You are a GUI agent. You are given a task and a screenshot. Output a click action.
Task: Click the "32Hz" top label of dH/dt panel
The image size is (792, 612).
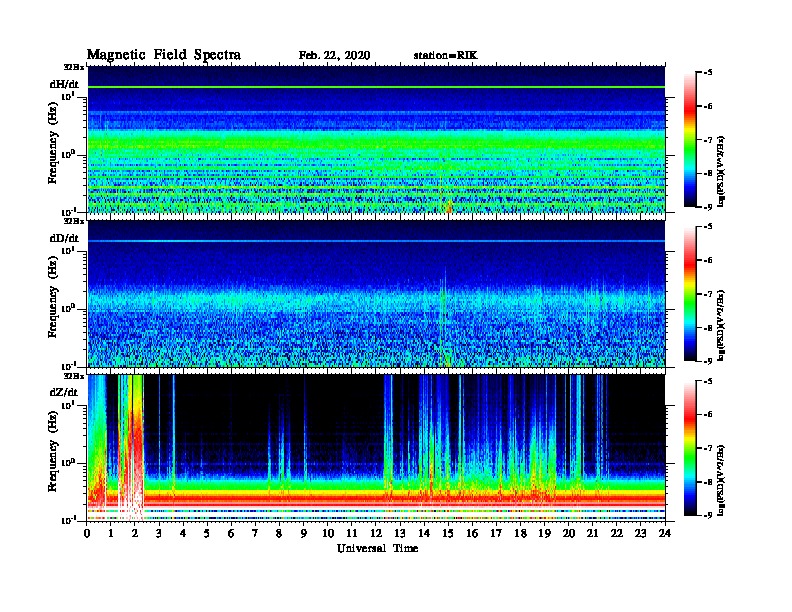tap(74, 67)
